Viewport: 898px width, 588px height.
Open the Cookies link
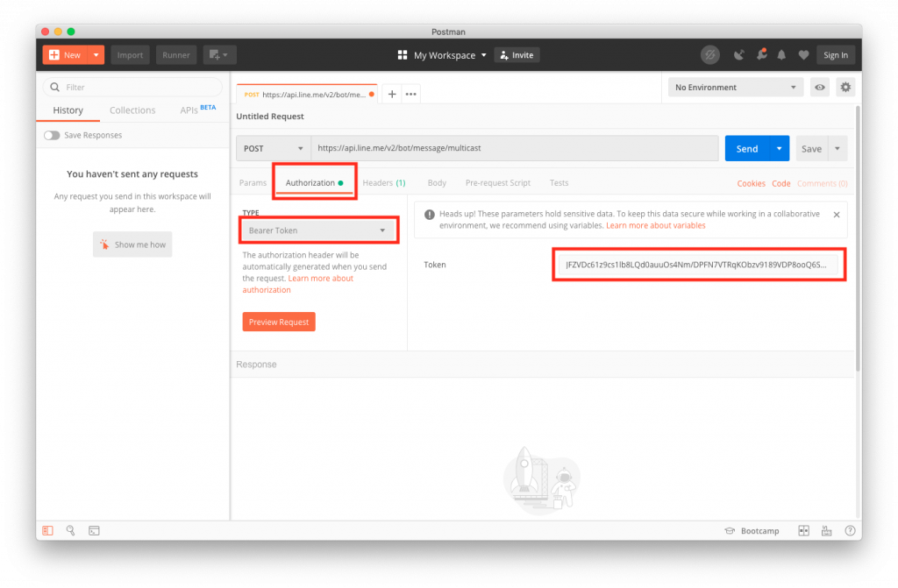tap(751, 183)
